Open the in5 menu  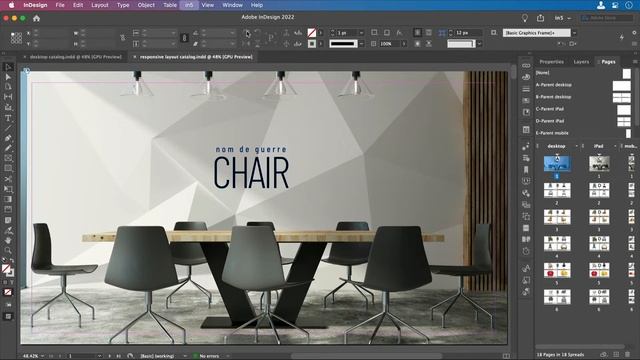click(x=189, y=5)
